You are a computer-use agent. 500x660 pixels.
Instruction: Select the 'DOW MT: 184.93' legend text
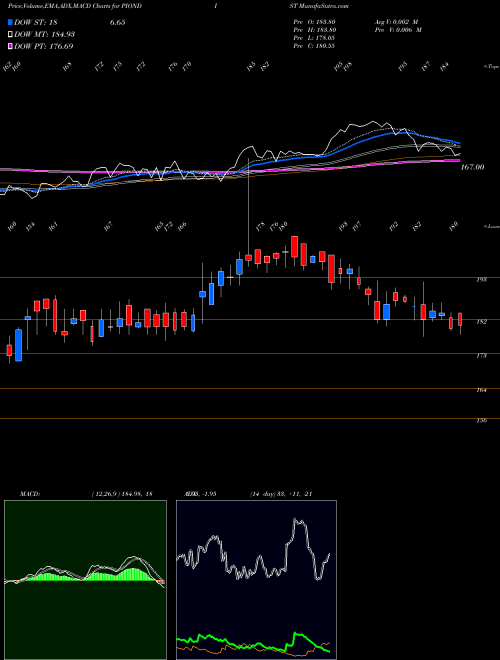coord(45,35)
